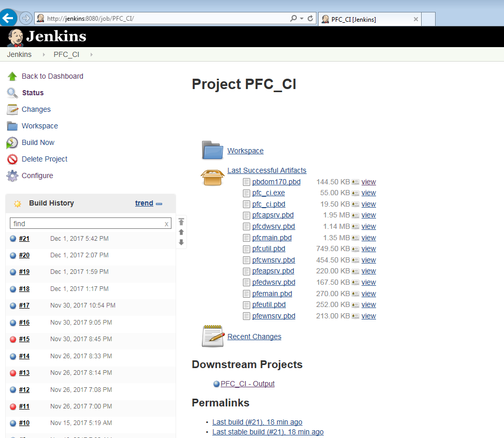Collapse the Build History panel using the minus icon

coord(159,204)
